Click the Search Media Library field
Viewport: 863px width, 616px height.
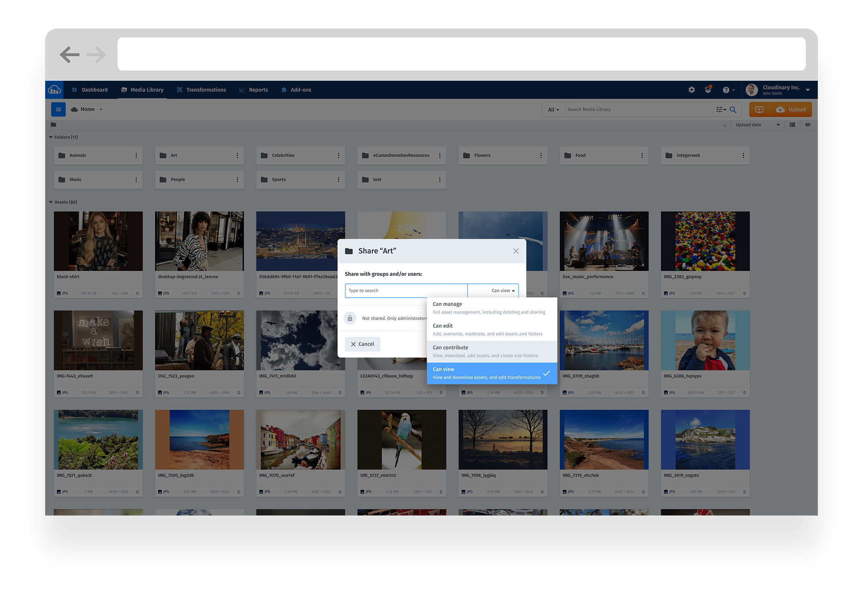[640, 110]
